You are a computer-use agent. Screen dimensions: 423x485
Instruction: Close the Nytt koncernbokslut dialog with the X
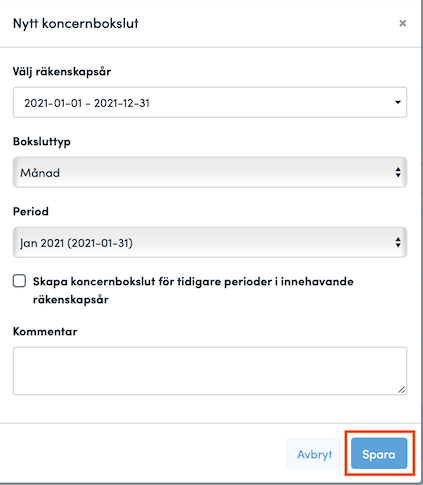pos(402,23)
